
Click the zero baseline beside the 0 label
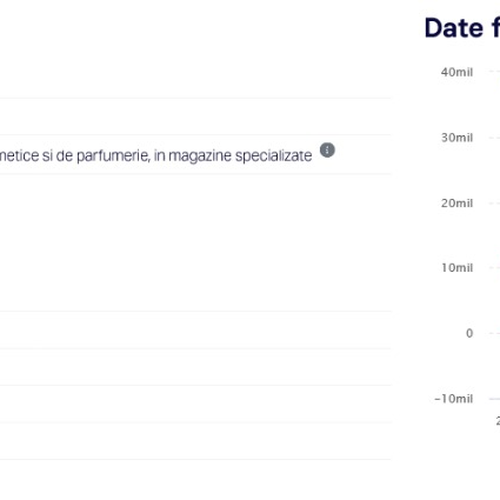coord(494,333)
